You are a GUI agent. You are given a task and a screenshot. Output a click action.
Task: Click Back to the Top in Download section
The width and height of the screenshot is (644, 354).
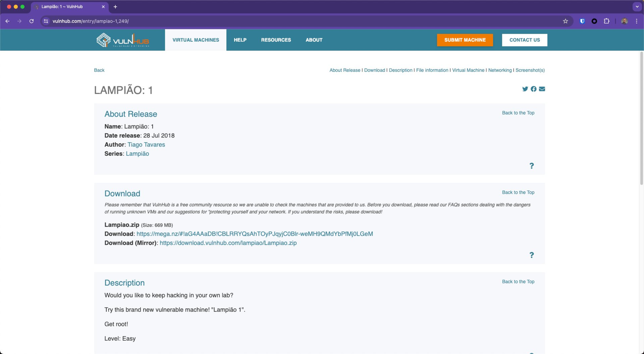518,192
